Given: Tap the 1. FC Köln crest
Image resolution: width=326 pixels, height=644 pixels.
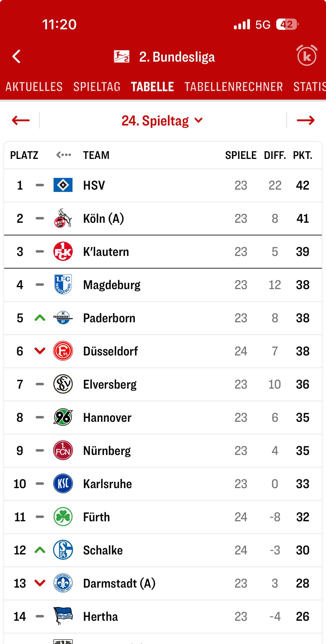Looking at the screenshot, I should click(63, 218).
